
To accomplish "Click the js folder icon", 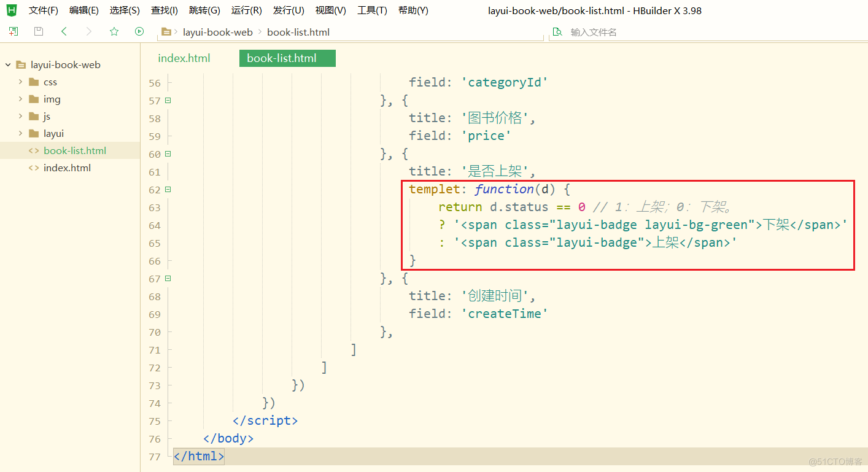I will pos(34,116).
